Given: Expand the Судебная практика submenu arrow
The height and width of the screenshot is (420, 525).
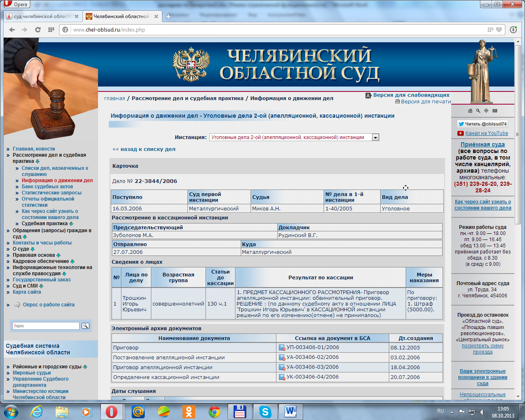Looking at the screenshot, I should pyautogui.click(x=71, y=224).
